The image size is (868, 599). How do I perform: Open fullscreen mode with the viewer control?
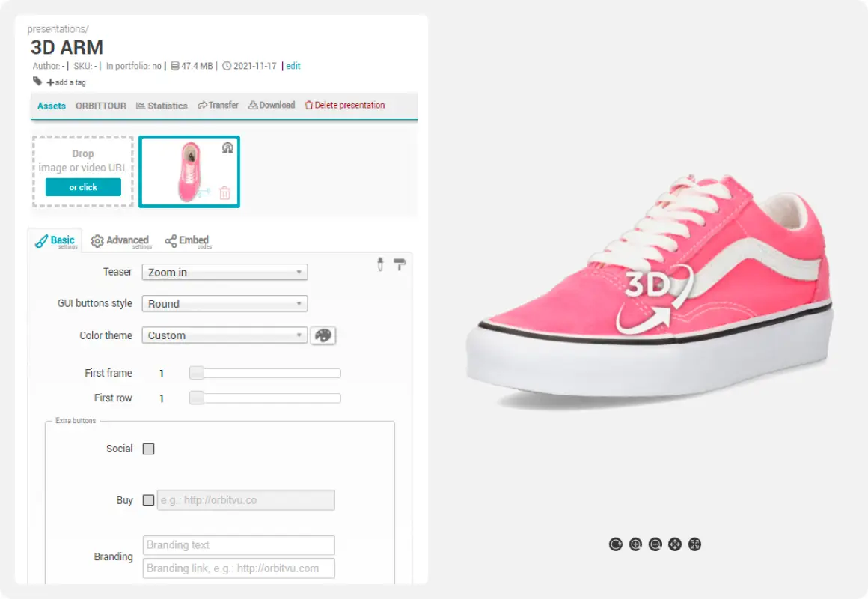(694, 544)
